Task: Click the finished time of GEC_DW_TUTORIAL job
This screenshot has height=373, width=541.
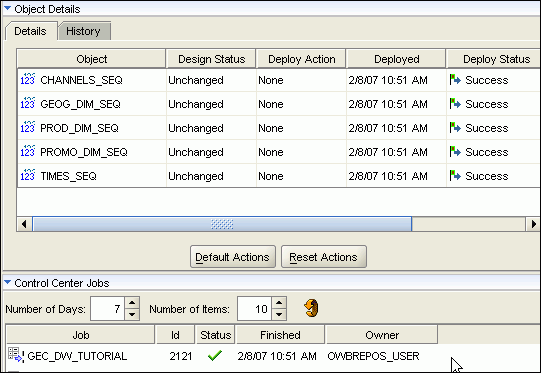Action: click(277, 356)
